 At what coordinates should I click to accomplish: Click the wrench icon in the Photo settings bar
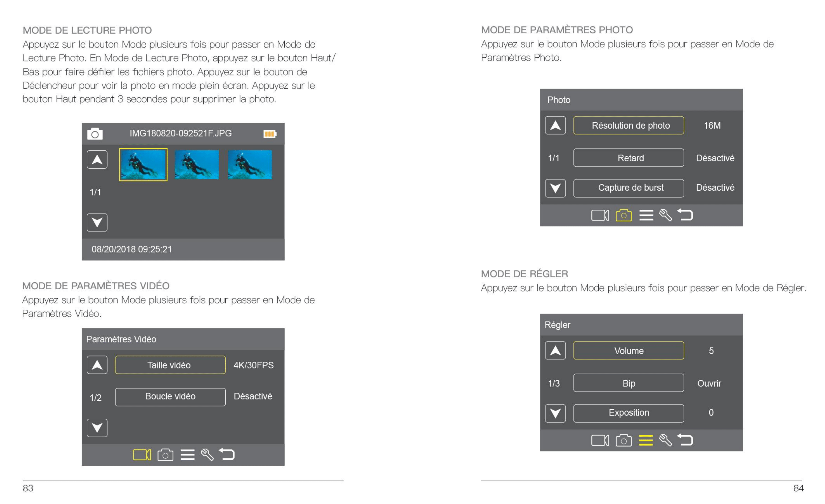(666, 215)
